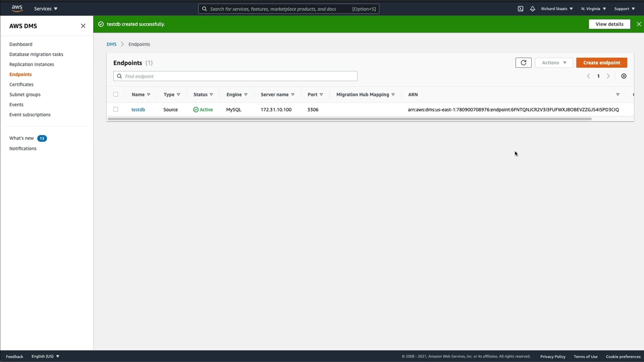Open the N. Virginia region selector
Image resolution: width=644 pixels, height=362 pixels.
593,9
